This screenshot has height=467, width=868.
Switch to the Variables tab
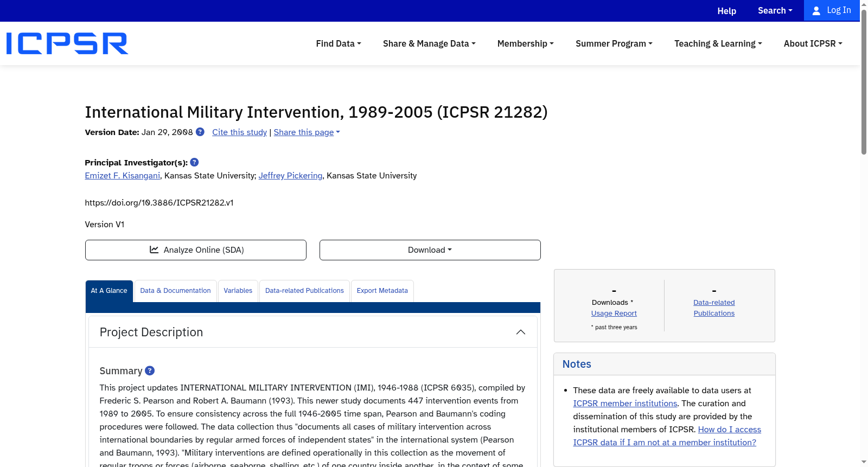pyautogui.click(x=238, y=291)
